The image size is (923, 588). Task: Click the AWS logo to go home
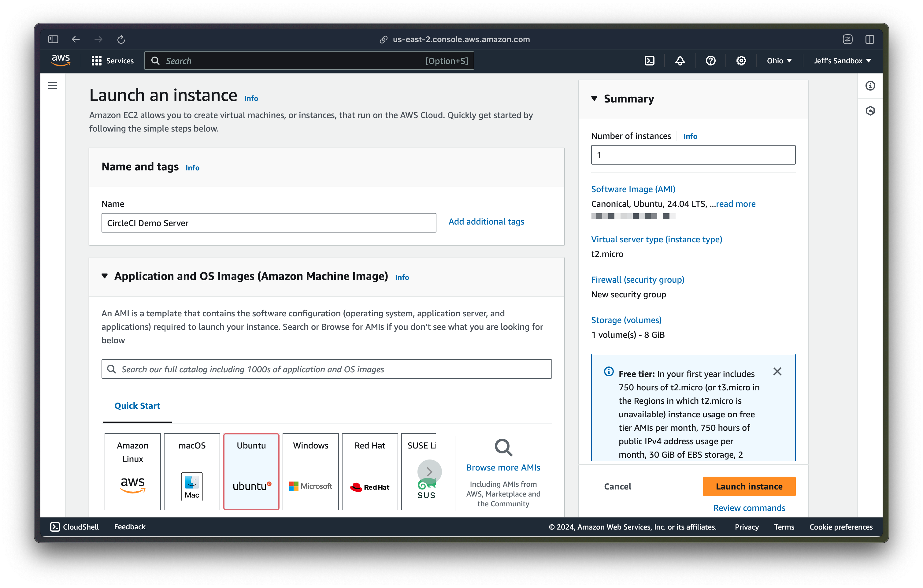pos(61,60)
